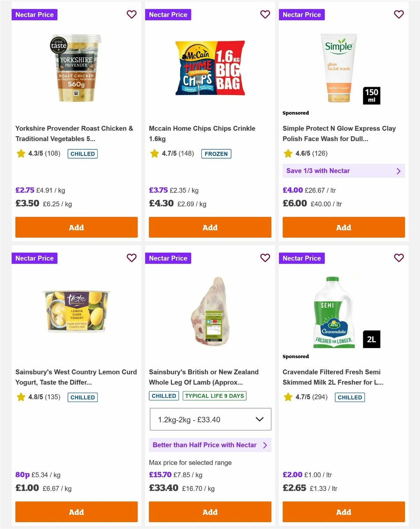Expand Better than Half Price with Nectar details
420x529 pixels.
click(x=210, y=445)
